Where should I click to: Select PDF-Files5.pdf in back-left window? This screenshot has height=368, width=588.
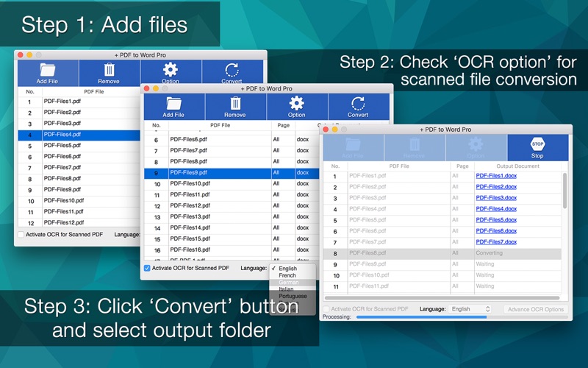pyautogui.click(x=62, y=146)
